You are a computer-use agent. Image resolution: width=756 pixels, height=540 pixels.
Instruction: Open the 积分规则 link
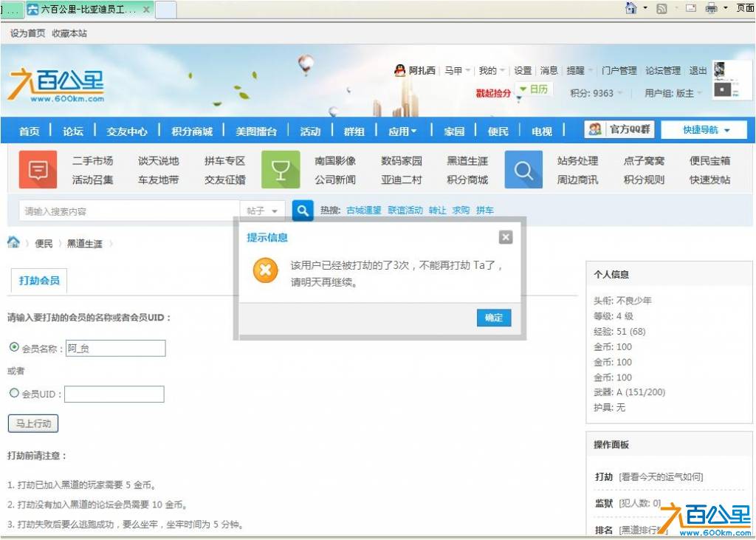point(644,180)
